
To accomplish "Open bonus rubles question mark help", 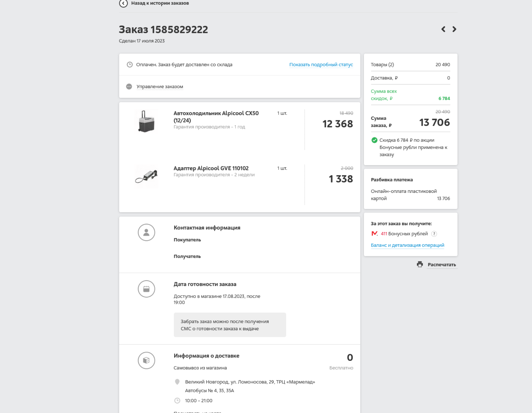I will tap(434, 234).
